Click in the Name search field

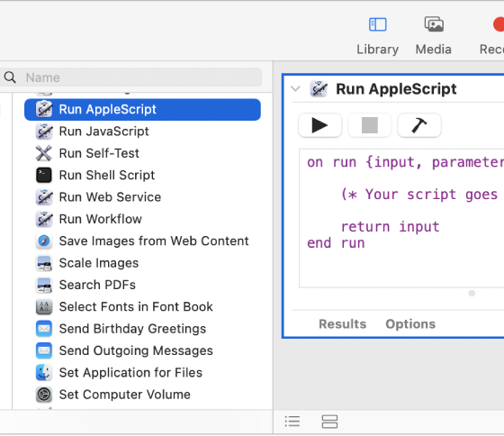tap(130, 77)
